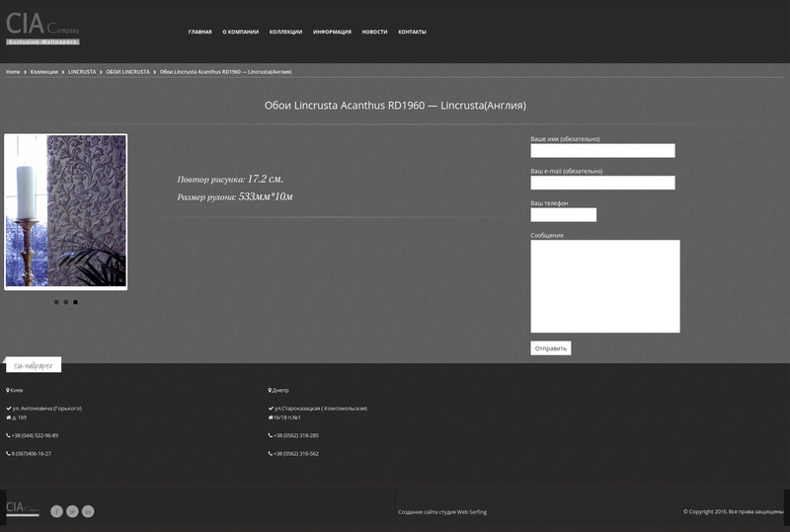
Task: Select the third image carousel dot
Action: (x=76, y=302)
